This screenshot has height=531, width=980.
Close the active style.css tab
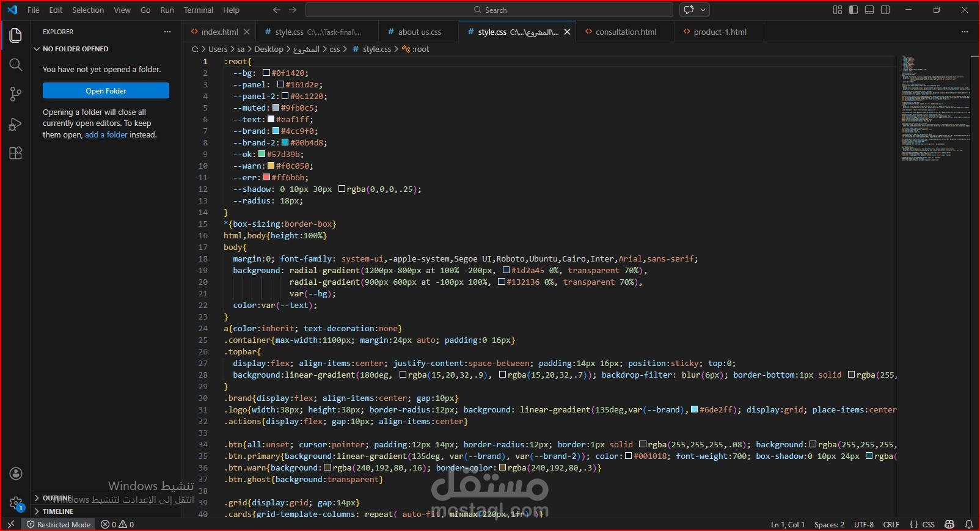[x=567, y=32]
